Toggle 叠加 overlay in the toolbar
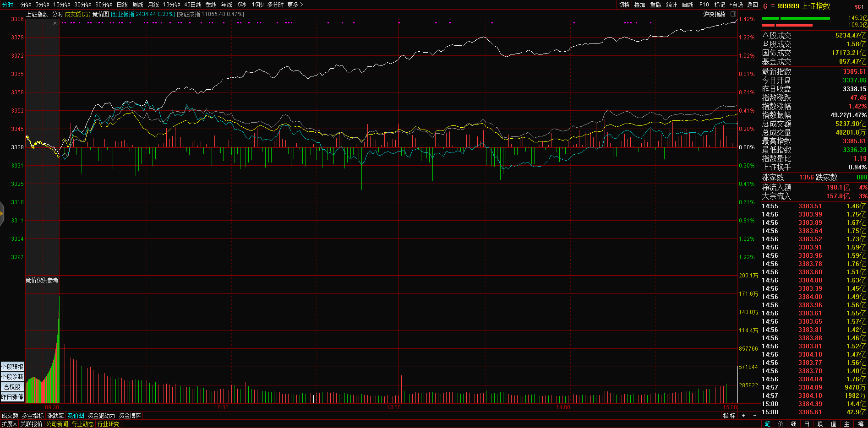This screenshot has width=868, height=428. tap(639, 5)
